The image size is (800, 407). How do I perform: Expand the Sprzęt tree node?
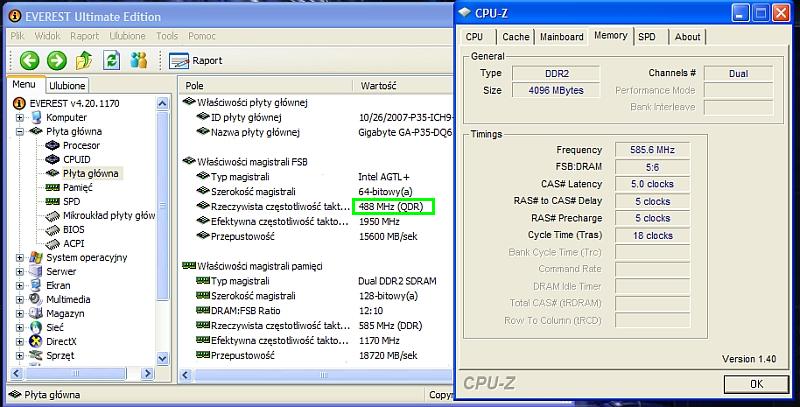tap(20, 355)
